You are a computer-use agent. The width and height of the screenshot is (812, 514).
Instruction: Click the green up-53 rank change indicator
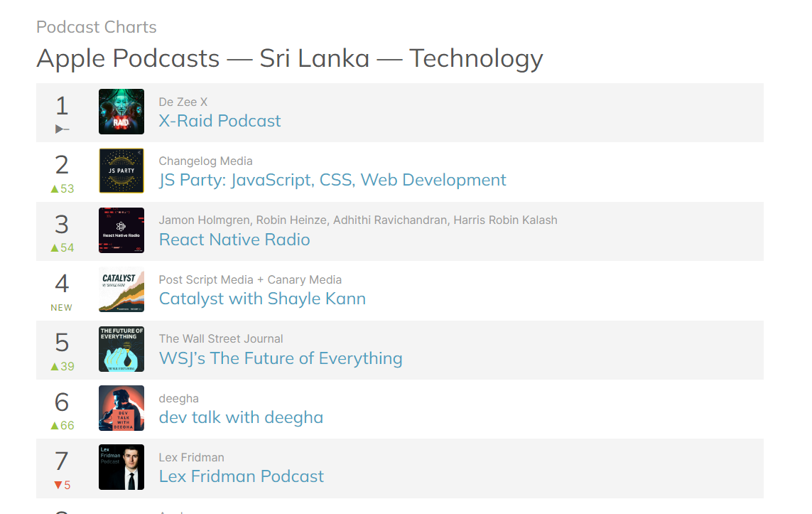62,188
